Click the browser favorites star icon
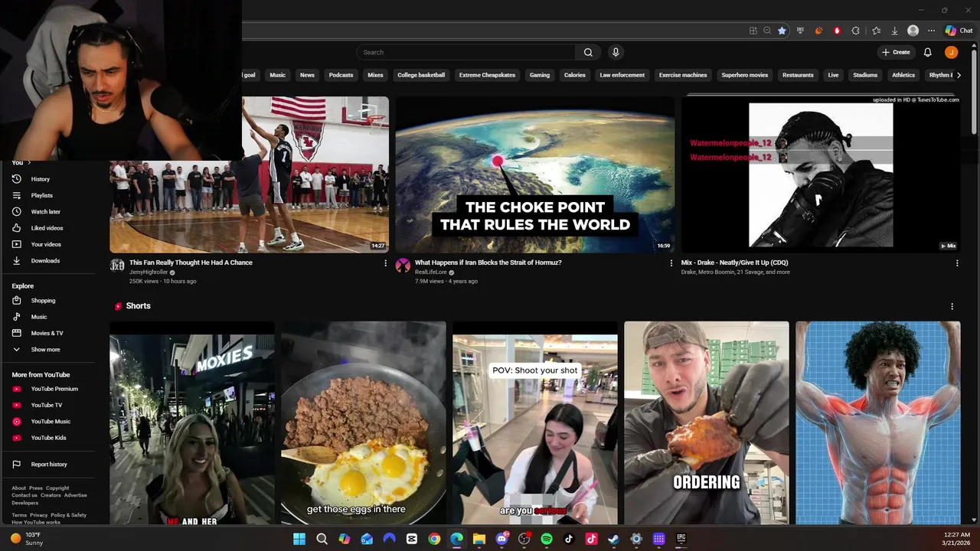The image size is (980, 551). pos(782,31)
